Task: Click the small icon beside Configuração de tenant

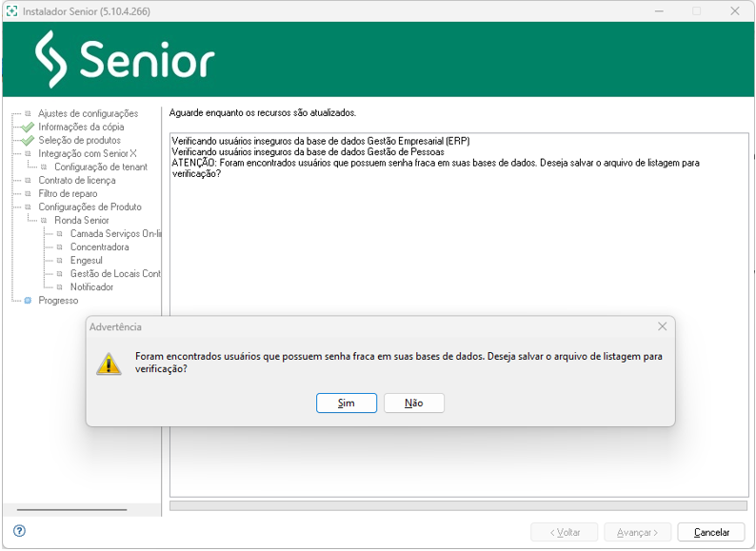Action: coord(44,167)
